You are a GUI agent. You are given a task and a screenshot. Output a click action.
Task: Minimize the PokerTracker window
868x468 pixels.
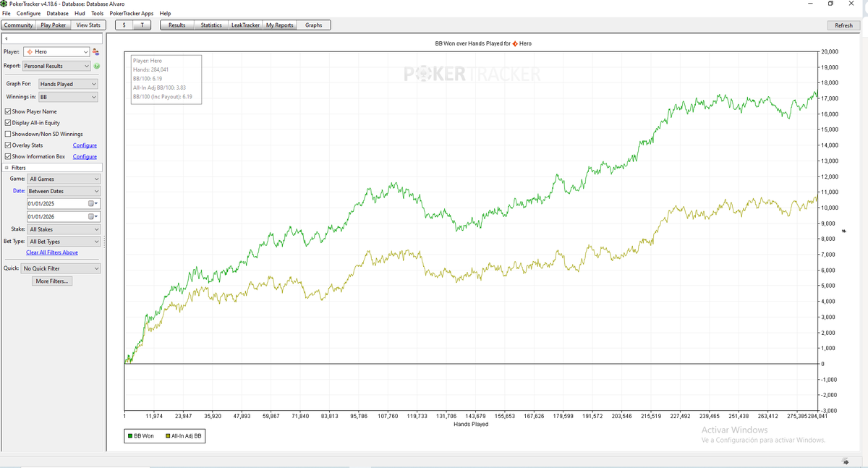(810, 4)
